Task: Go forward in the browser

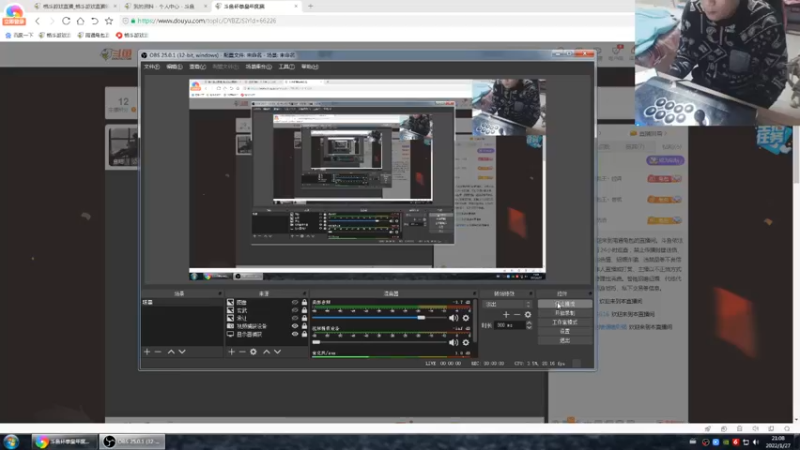Action: pyautogui.click(x=51, y=21)
